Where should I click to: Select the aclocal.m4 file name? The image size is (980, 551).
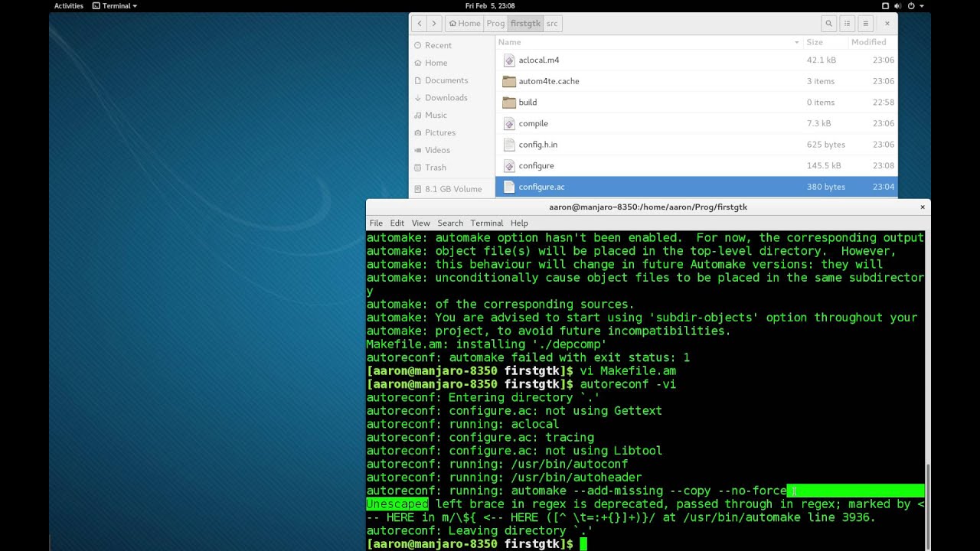pyautogui.click(x=539, y=60)
